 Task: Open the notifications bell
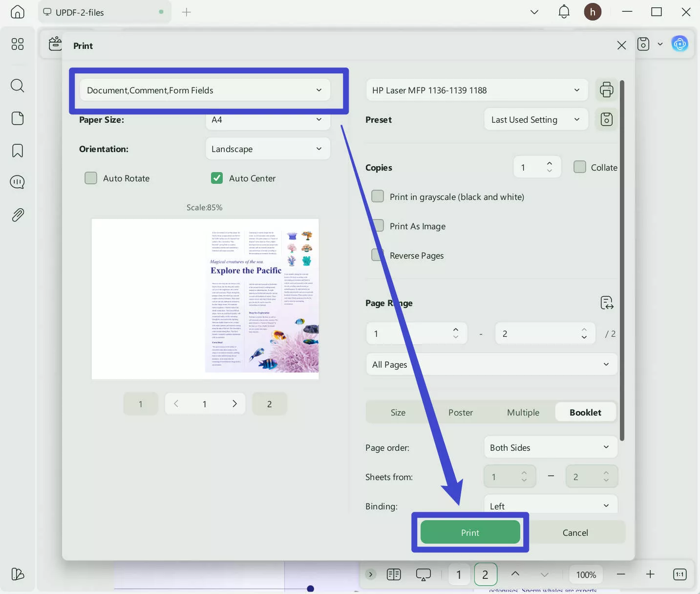click(x=564, y=12)
